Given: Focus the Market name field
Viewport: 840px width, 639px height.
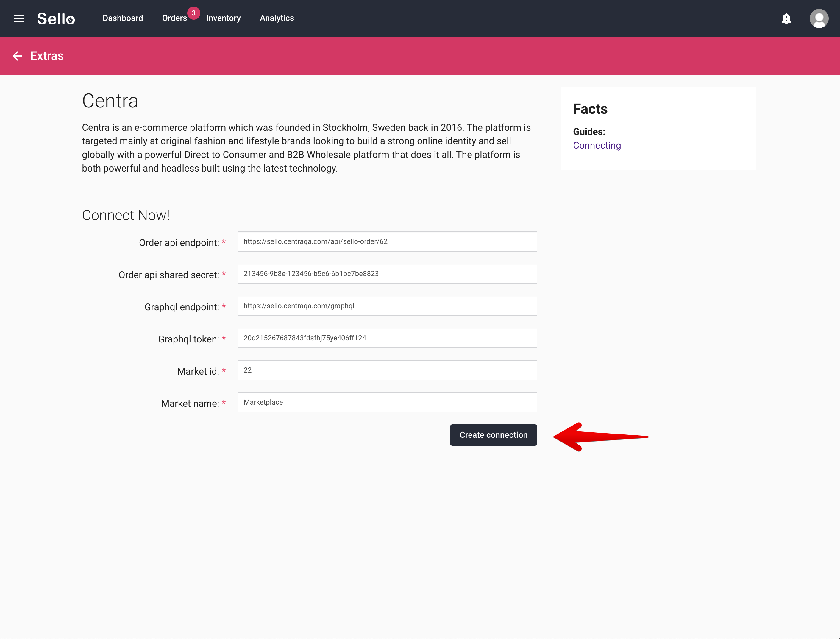Looking at the screenshot, I should (387, 402).
